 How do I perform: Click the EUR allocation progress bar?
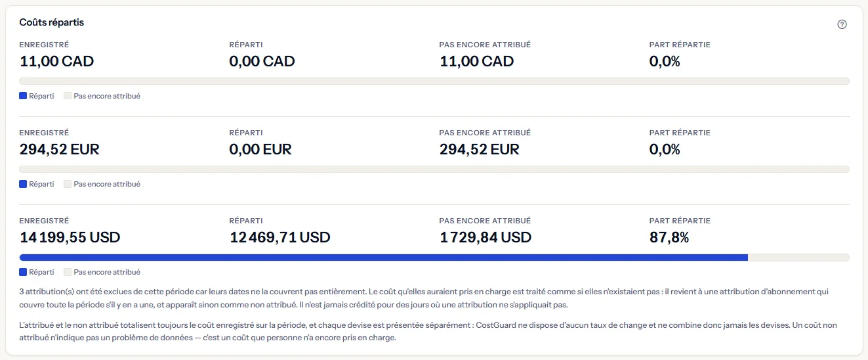tap(434, 169)
